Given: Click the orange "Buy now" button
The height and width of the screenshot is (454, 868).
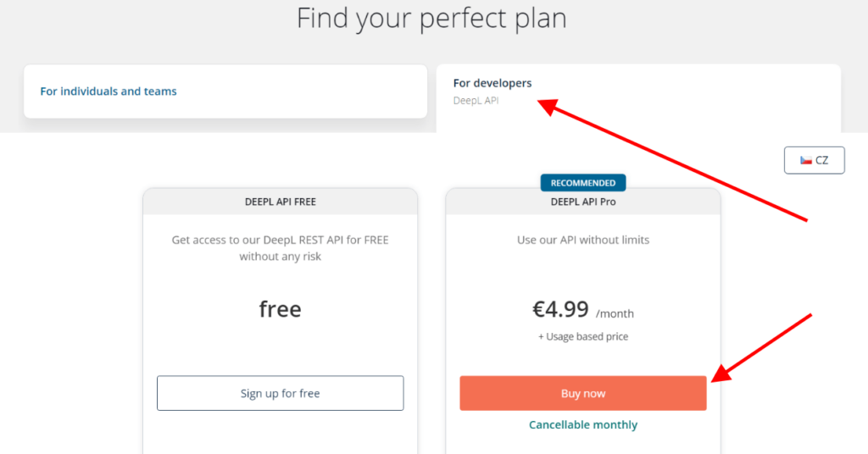Looking at the screenshot, I should click(x=583, y=393).
